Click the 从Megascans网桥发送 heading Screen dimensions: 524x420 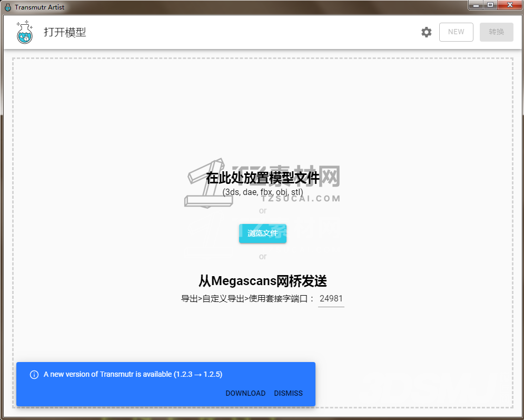click(263, 281)
